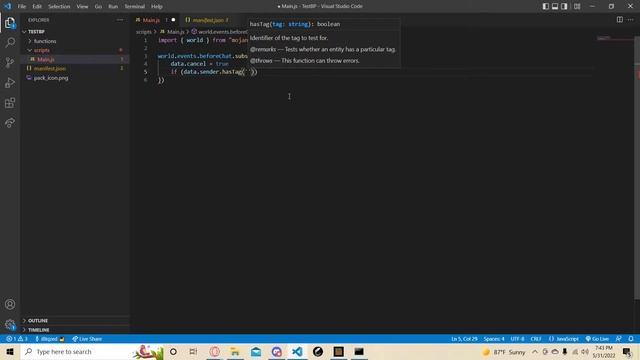Click the Windows taskbar search box

coord(92,351)
